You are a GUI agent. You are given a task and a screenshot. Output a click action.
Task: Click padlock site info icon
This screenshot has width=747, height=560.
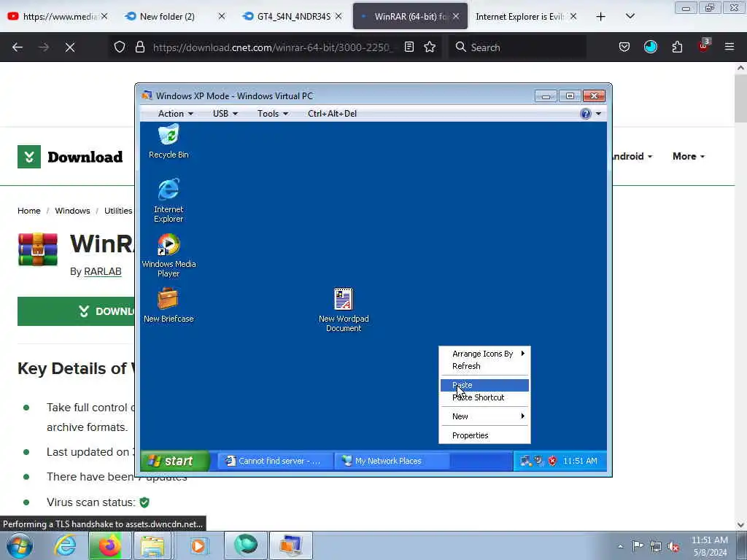[139, 47]
